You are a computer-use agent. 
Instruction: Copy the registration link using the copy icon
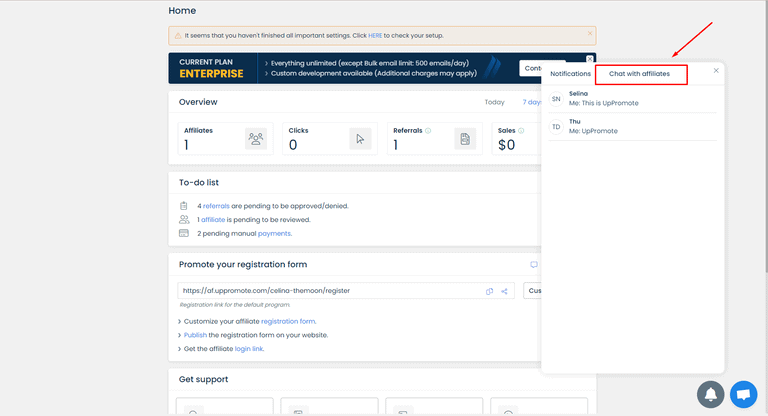pyautogui.click(x=490, y=291)
